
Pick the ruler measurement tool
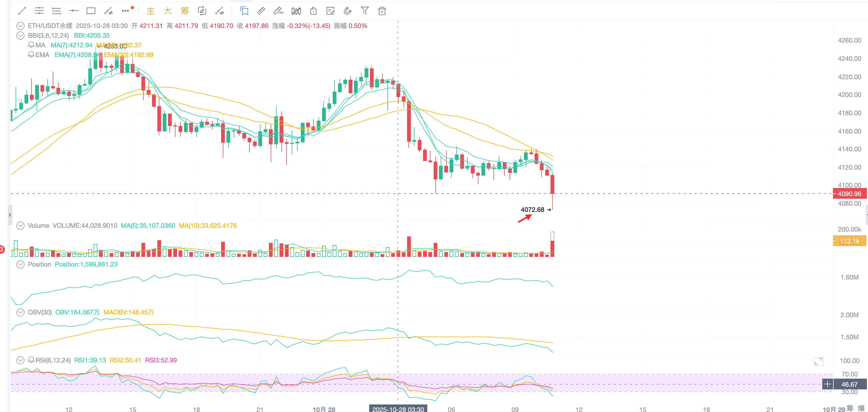pyautogui.click(x=261, y=11)
